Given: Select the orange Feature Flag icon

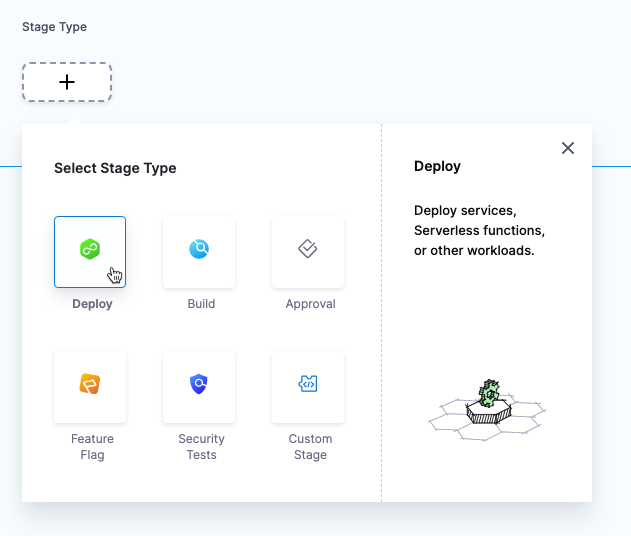Looking at the screenshot, I should (90, 384).
